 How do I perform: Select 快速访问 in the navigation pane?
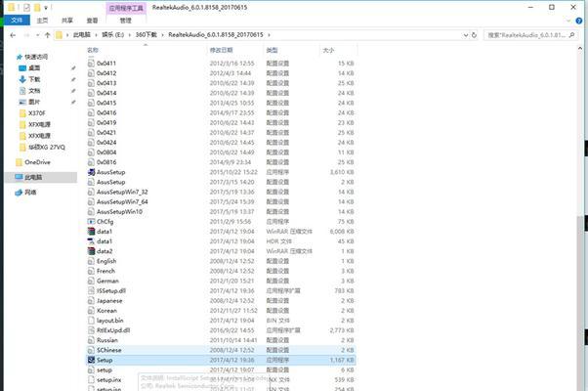coord(36,57)
